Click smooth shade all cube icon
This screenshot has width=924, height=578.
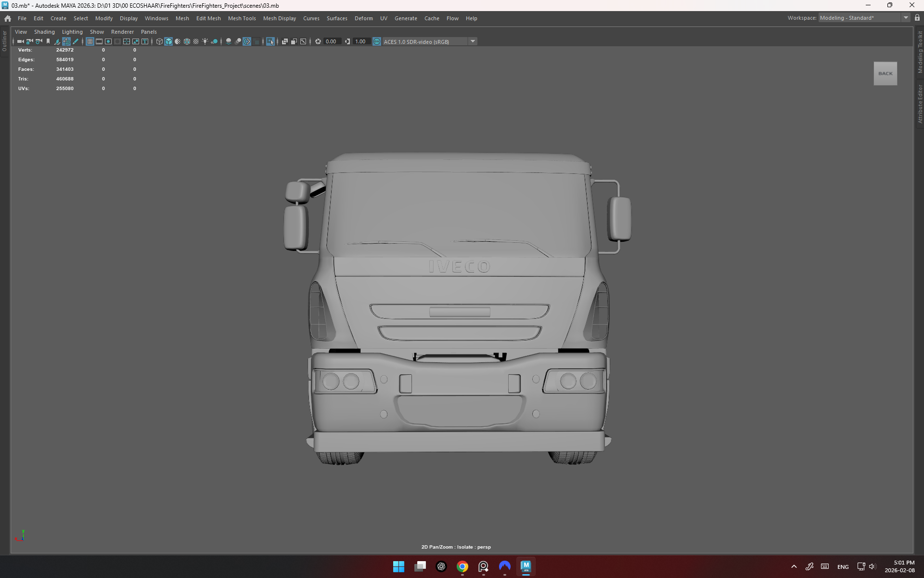168,41
